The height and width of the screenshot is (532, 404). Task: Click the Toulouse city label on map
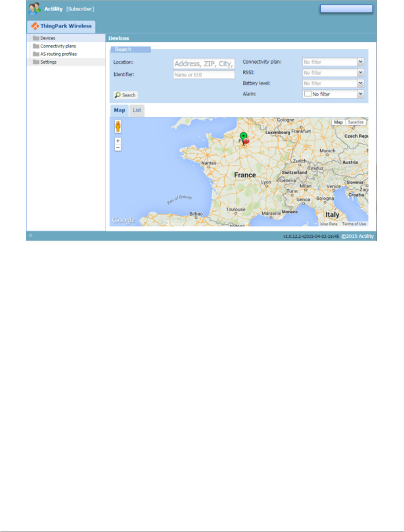[235, 209]
